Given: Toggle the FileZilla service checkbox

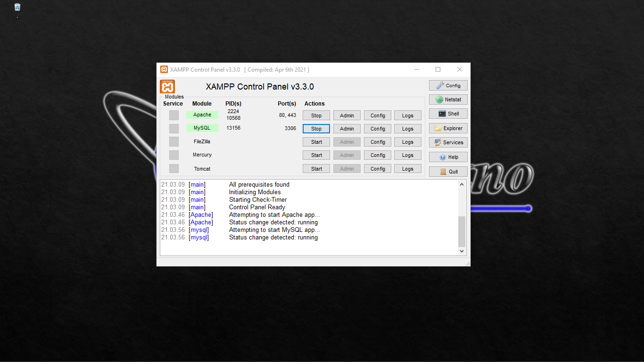Looking at the screenshot, I should (174, 141).
